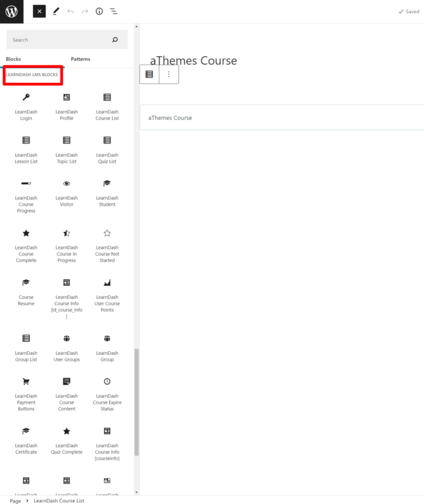Screen dimensions: 424x504
Task: Insert the LearnDash Course Expire Status block
Action: click(107, 394)
